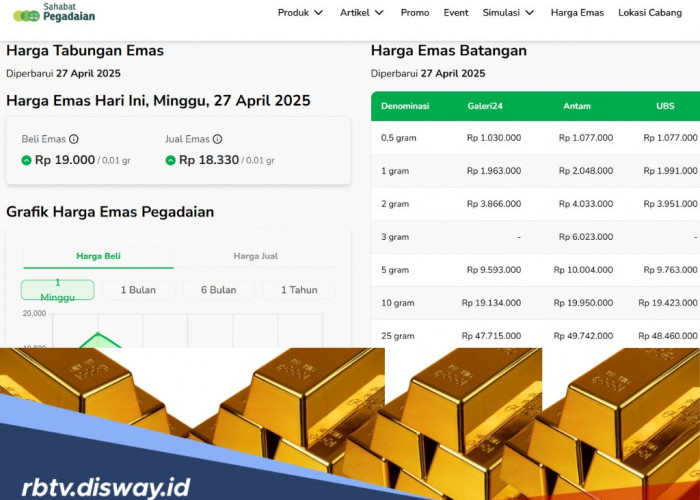Click green up arrow beside Rp 18.330
Viewport: 700px width, 500px height.
click(x=170, y=160)
